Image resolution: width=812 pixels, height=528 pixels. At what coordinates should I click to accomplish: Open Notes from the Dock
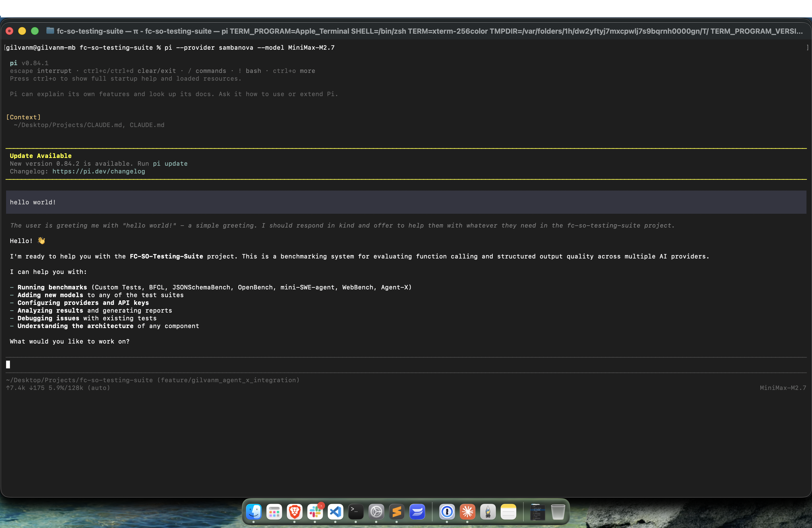click(x=508, y=512)
